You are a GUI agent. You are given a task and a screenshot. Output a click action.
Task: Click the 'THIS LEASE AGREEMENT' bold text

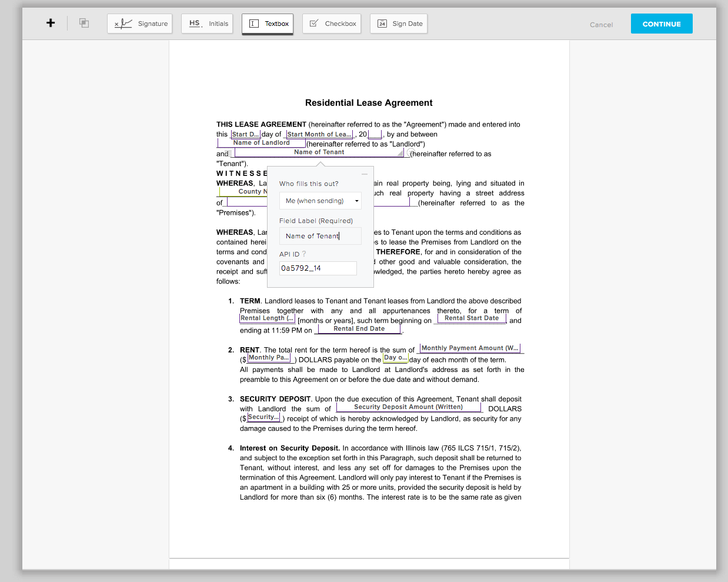[261, 125]
